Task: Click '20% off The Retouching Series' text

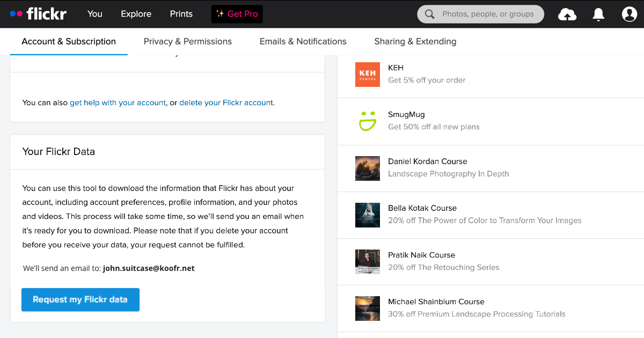Action: point(444,267)
